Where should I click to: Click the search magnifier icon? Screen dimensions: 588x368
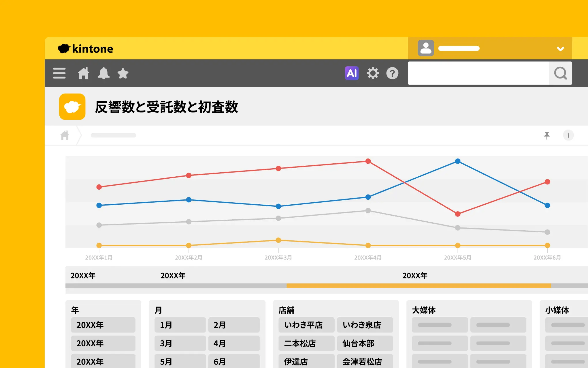tap(560, 73)
